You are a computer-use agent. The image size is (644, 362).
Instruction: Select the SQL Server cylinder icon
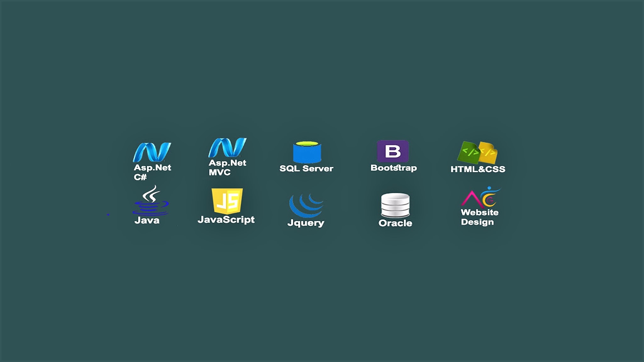(307, 152)
